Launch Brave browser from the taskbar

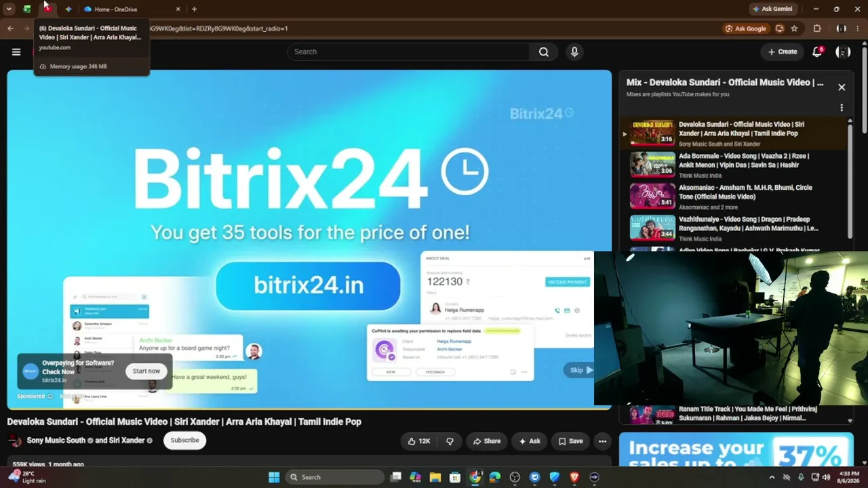[x=574, y=477]
